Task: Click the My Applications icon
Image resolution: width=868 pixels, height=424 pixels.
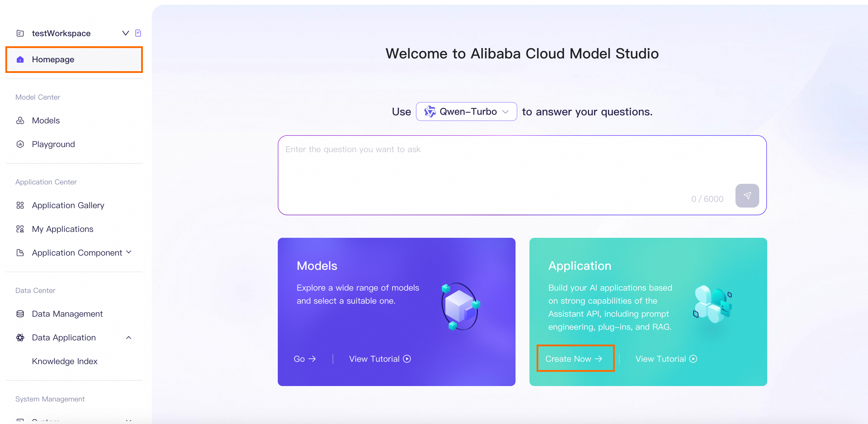Action: coord(20,229)
